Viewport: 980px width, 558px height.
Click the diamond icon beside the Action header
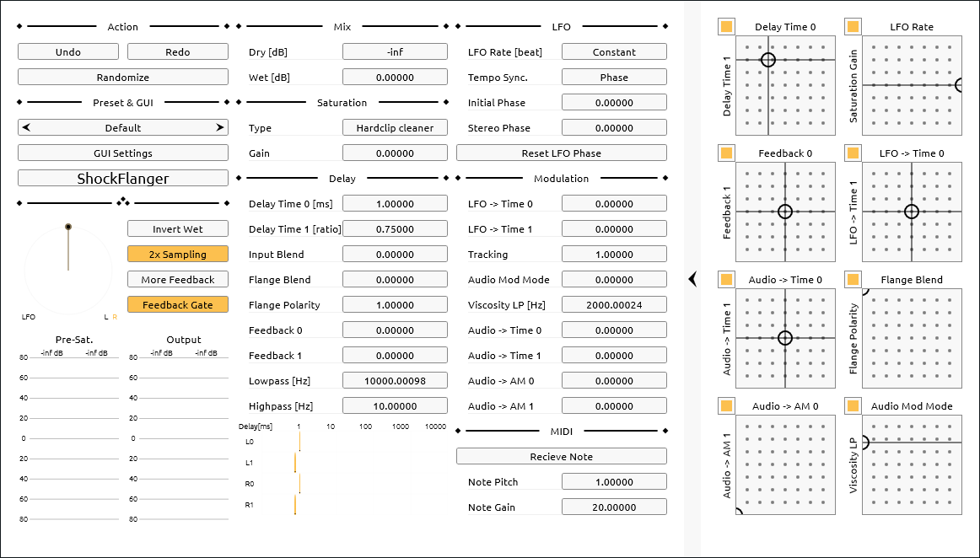20,26
